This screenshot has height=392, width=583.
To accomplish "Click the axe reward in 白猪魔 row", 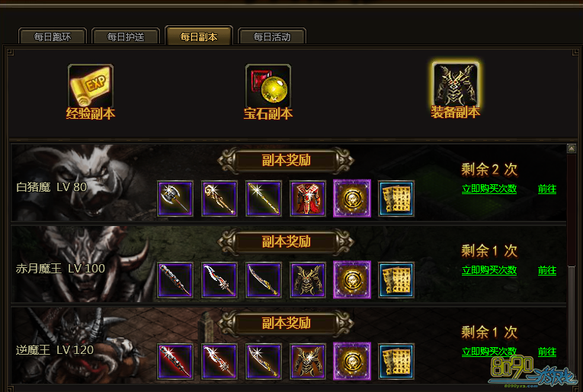I will coord(175,199).
